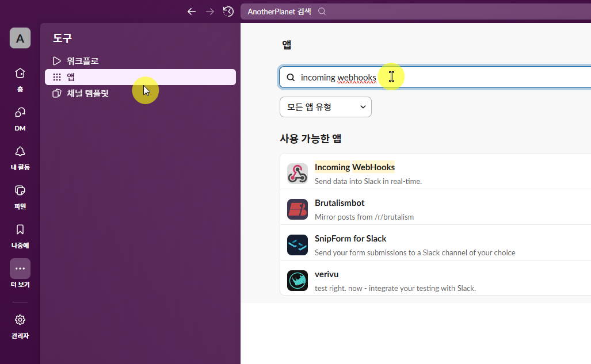Click the app search field with 'incoming webhooks'
This screenshot has width=591, height=364.
tap(435, 77)
